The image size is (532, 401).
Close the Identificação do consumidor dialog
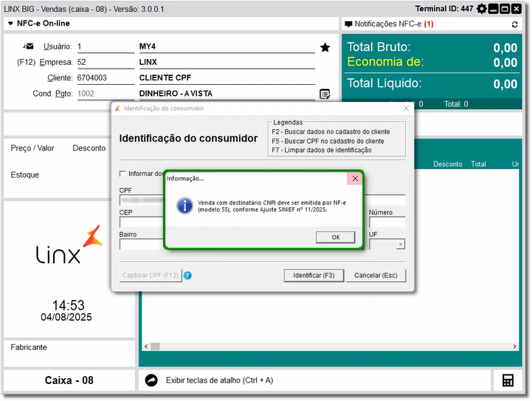[406, 108]
